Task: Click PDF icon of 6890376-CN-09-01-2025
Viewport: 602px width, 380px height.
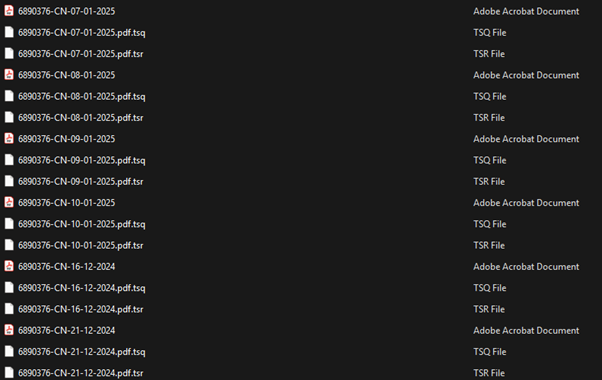Action: coord(9,138)
